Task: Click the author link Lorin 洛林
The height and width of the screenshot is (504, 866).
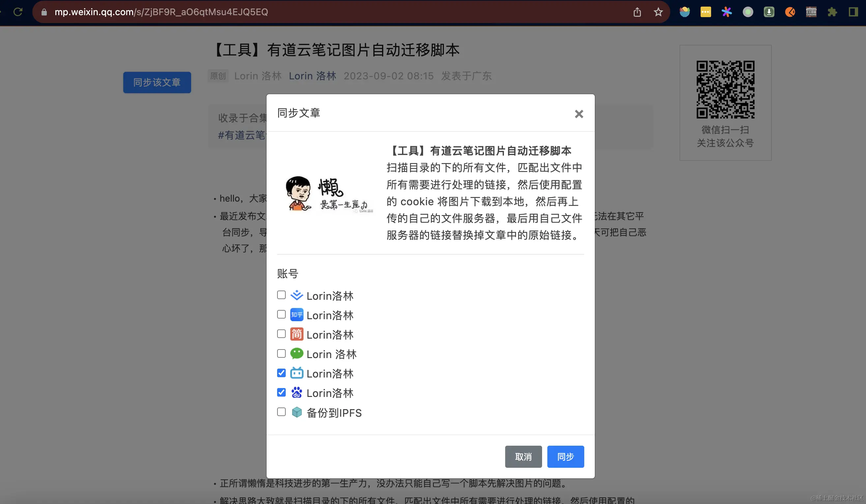Action: point(312,76)
